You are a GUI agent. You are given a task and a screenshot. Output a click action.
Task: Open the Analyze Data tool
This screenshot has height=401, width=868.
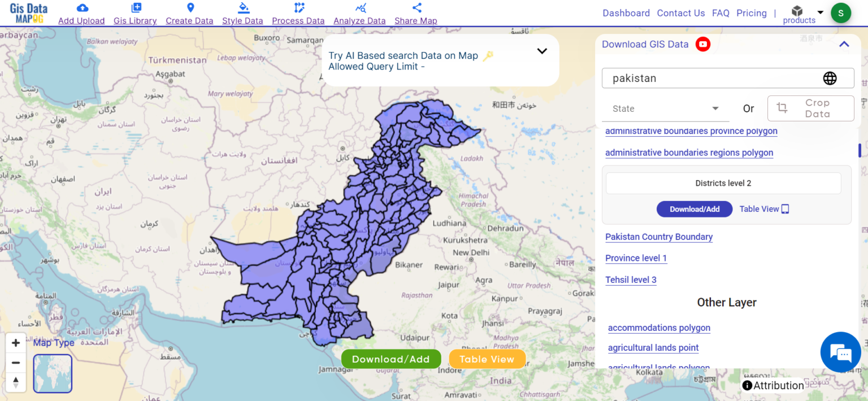(x=359, y=14)
